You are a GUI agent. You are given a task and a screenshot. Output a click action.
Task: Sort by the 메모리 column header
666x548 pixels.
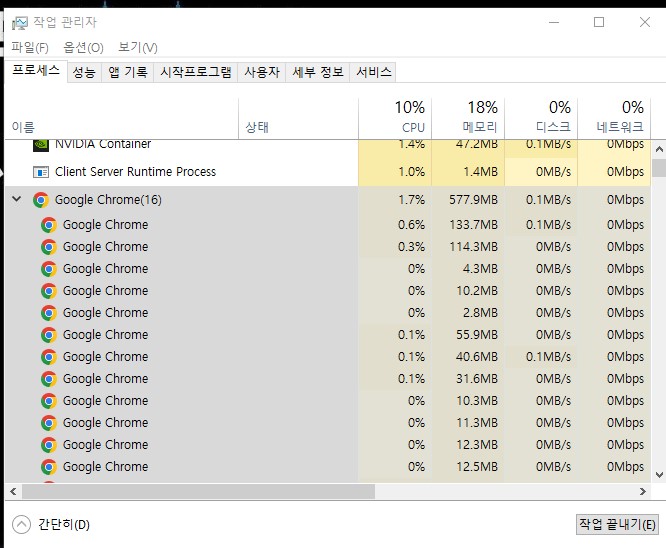click(x=468, y=119)
